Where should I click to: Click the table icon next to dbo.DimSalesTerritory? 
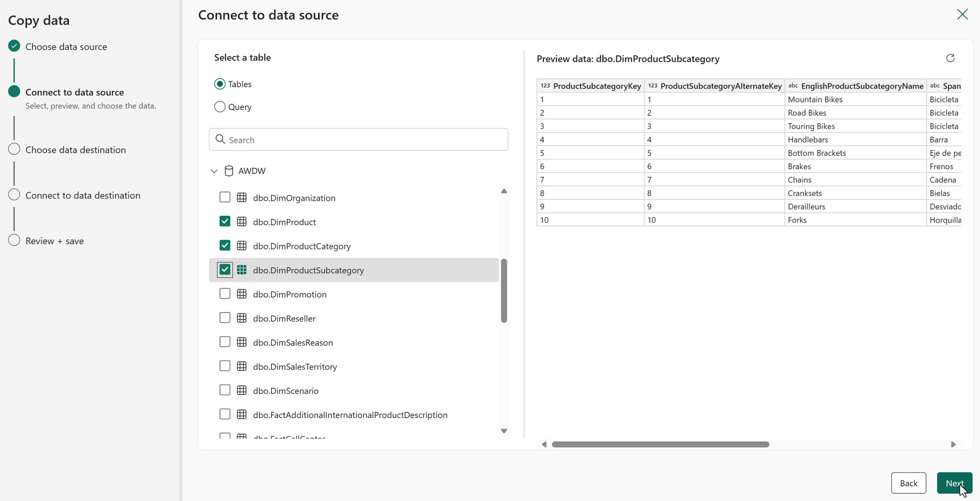tap(242, 366)
